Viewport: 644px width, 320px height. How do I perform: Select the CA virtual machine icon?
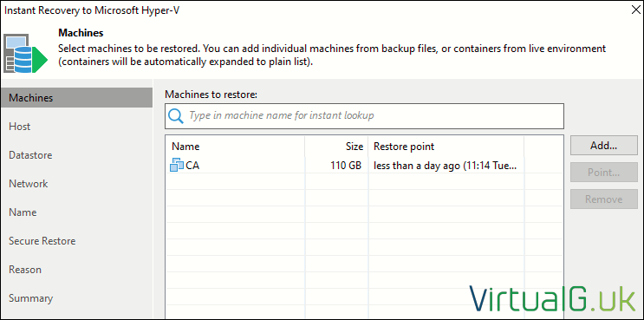[x=177, y=165]
